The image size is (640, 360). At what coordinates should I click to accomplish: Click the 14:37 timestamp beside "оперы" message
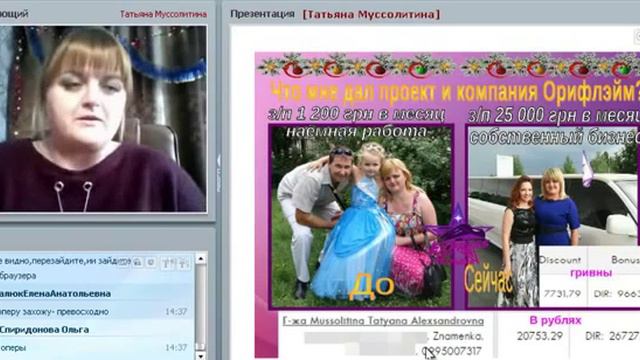coord(176,348)
